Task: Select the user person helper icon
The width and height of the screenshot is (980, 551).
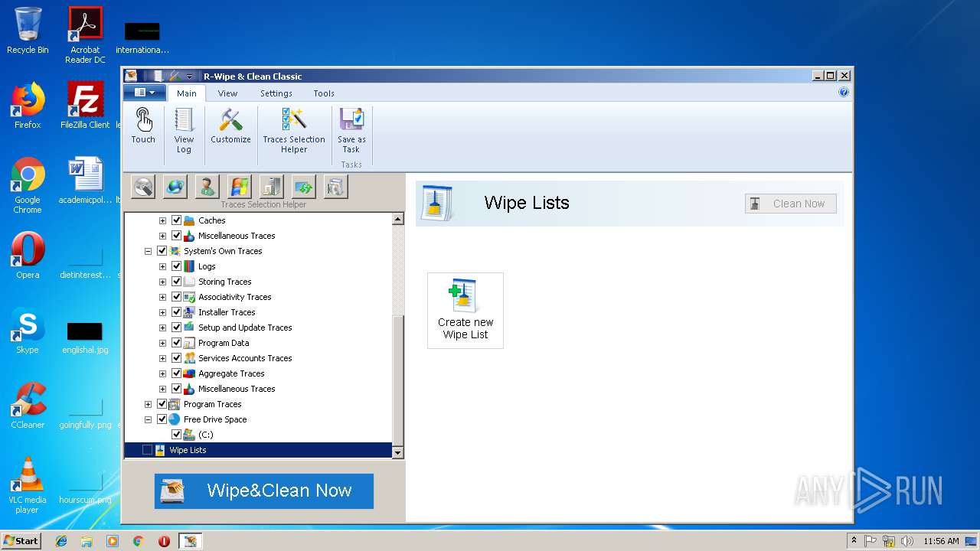Action: pos(207,187)
